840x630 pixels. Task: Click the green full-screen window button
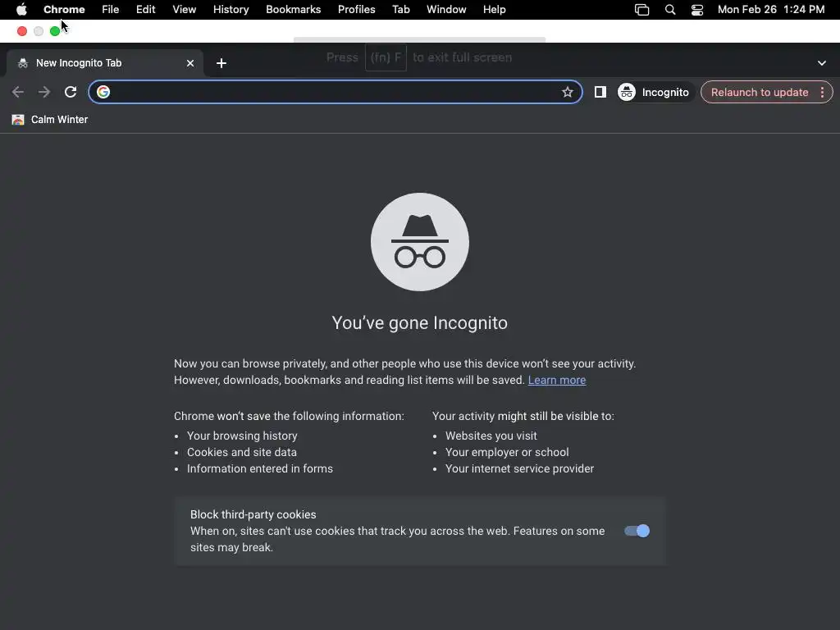[55, 31]
